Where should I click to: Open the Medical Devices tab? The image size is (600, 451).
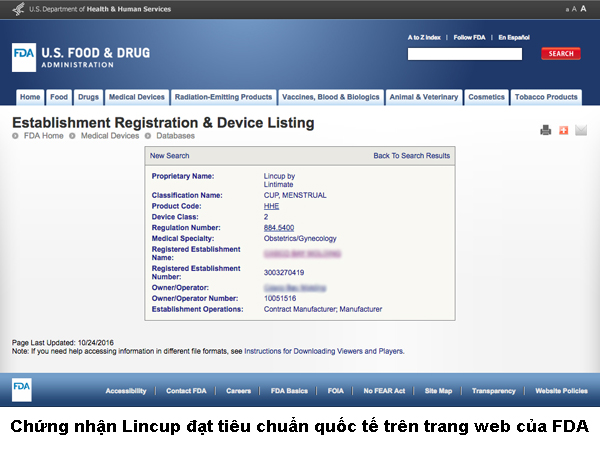[137, 97]
